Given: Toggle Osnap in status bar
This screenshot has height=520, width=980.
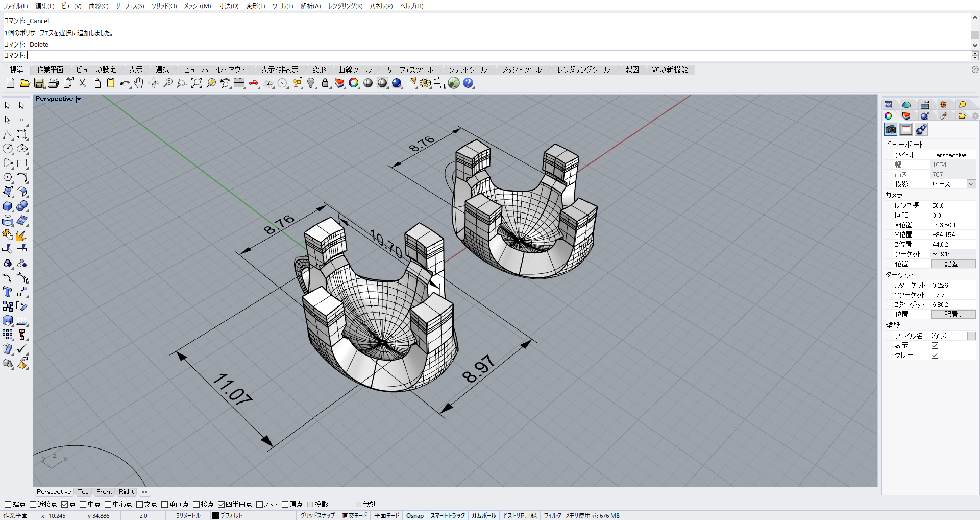Looking at the screenshot, I should coord(415,516).
